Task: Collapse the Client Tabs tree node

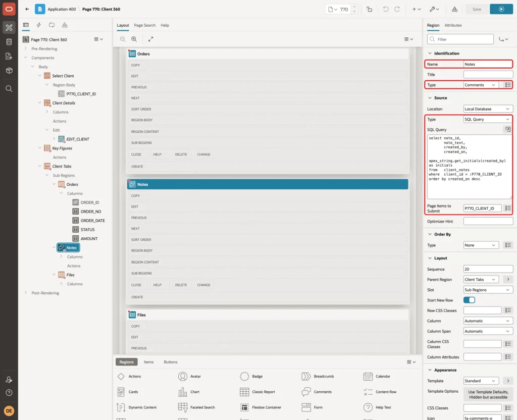Action: 40,166
